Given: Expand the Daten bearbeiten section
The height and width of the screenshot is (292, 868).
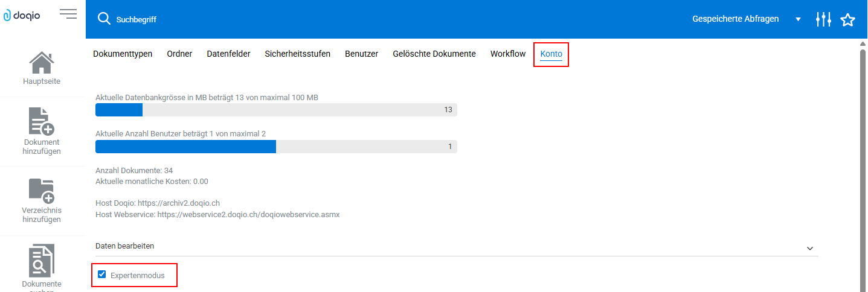Looking at the screenshot, I should pyautogui.click(x=810, y=248).
